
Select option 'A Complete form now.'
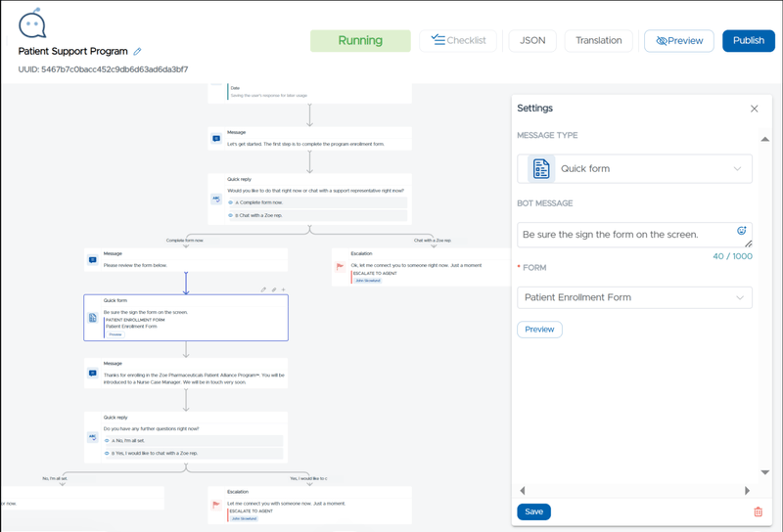(x=317, y=202)
